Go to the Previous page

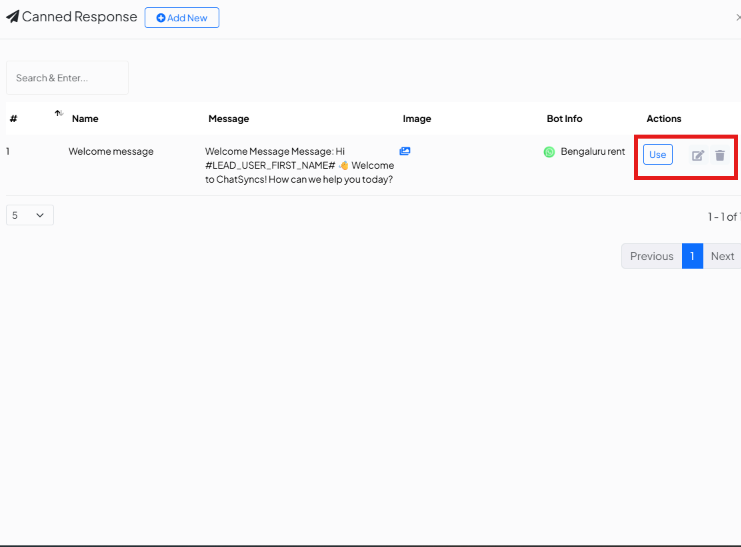[x=651, y=256]
